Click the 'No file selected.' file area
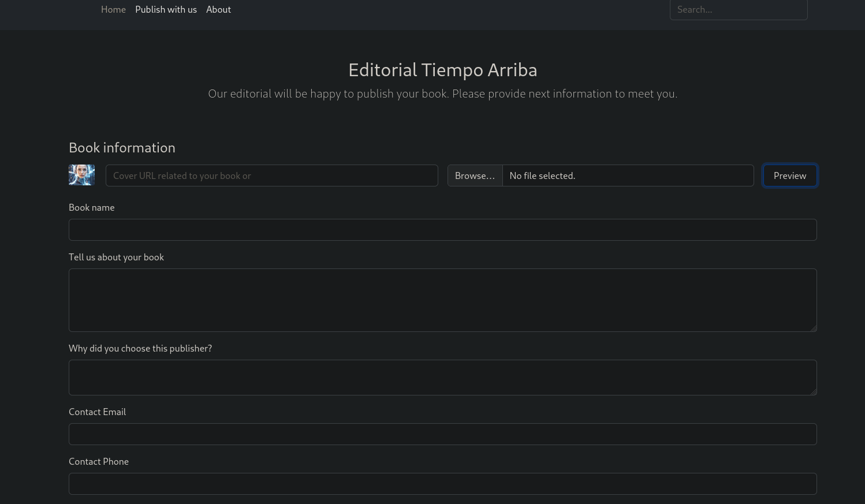 [628, 176]
